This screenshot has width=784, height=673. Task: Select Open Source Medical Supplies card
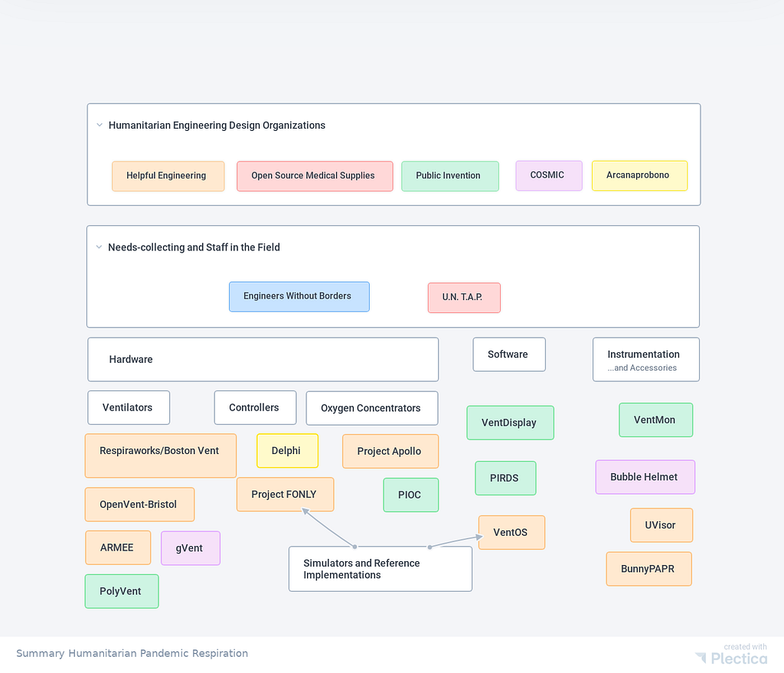pos(315,176)
